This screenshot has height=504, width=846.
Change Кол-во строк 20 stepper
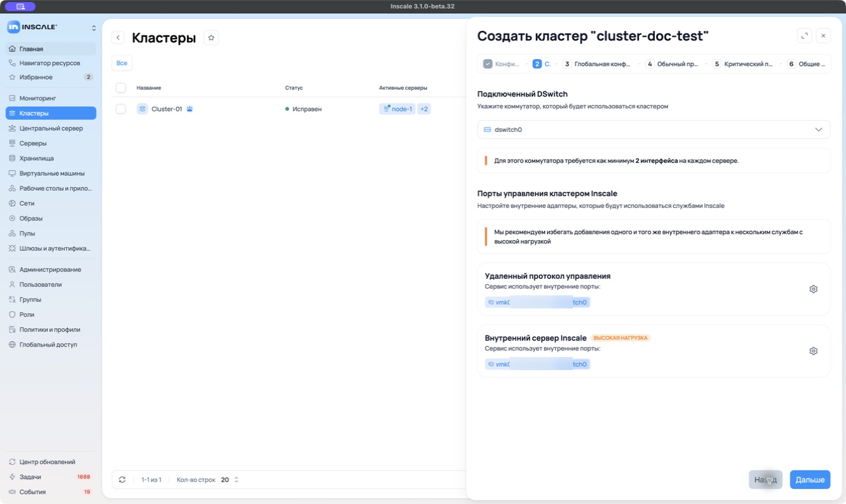pos(236,480)
